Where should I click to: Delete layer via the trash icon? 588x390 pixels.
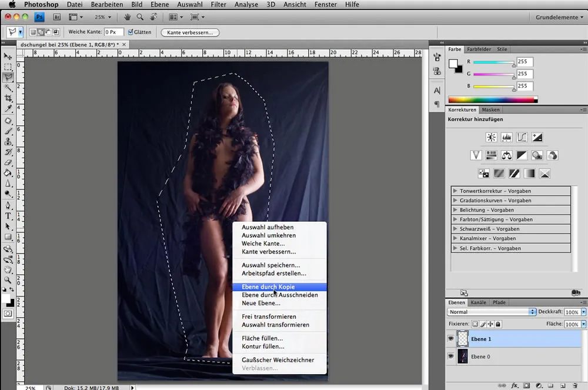574,385
